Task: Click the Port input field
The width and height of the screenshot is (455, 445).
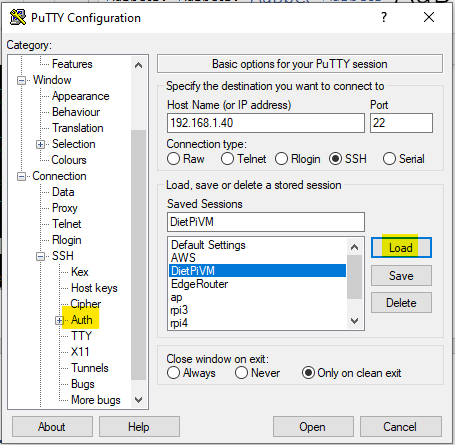Action: coord(401,123)
